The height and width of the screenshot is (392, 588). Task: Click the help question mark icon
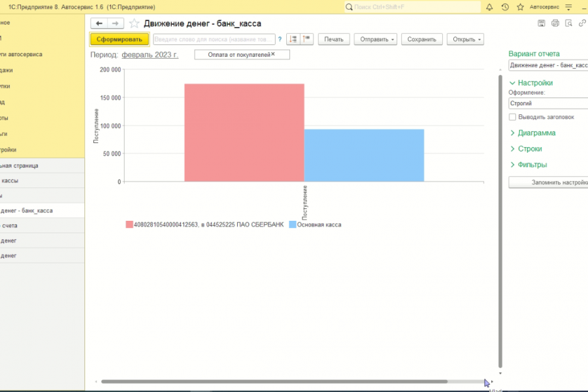point(280,39)
